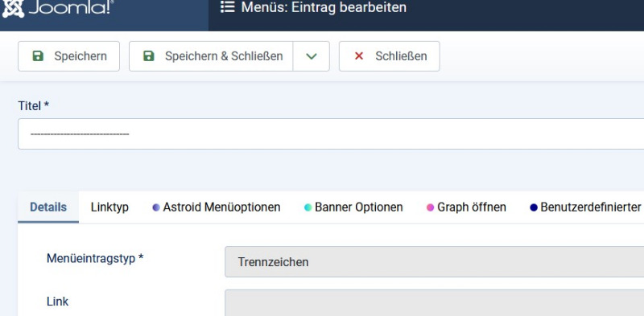
Task: Open the Trennzeichen Menüeintragstyp field
Action: (434, 262)
